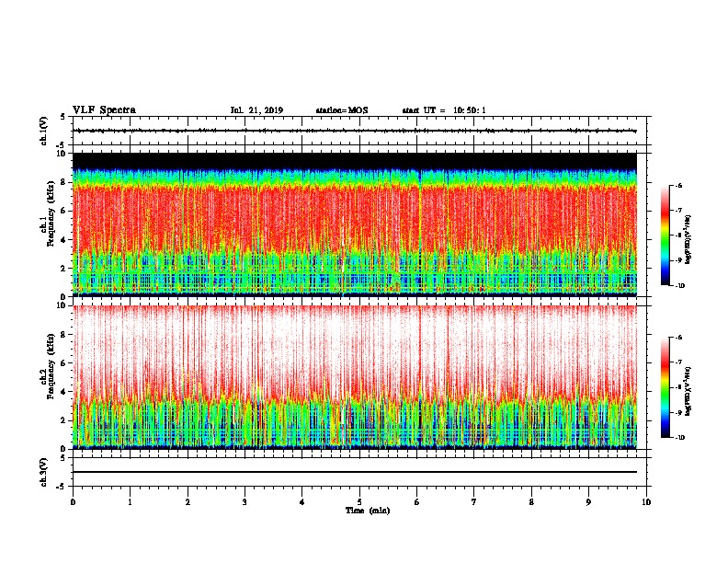Click the time axis tick label "9"
Viewport: 728px width, 563px height.
coord(588,501)
